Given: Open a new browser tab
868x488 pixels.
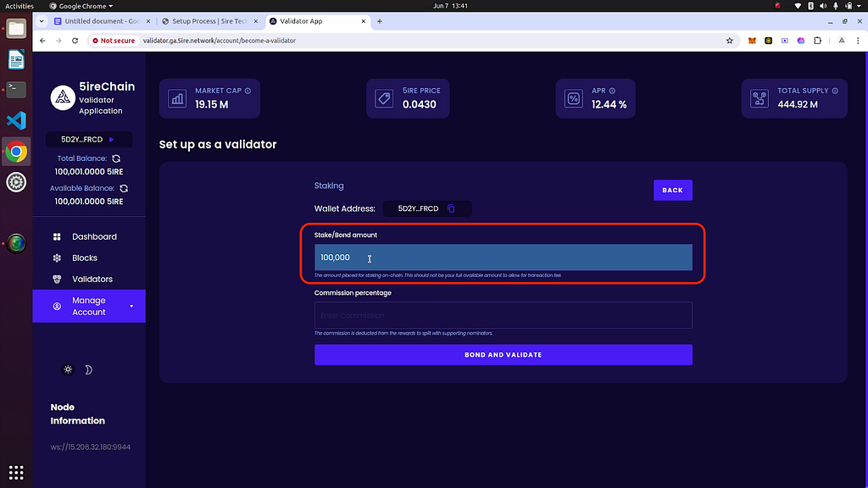Looking at the screenshot, I should [x=380, y=21].
